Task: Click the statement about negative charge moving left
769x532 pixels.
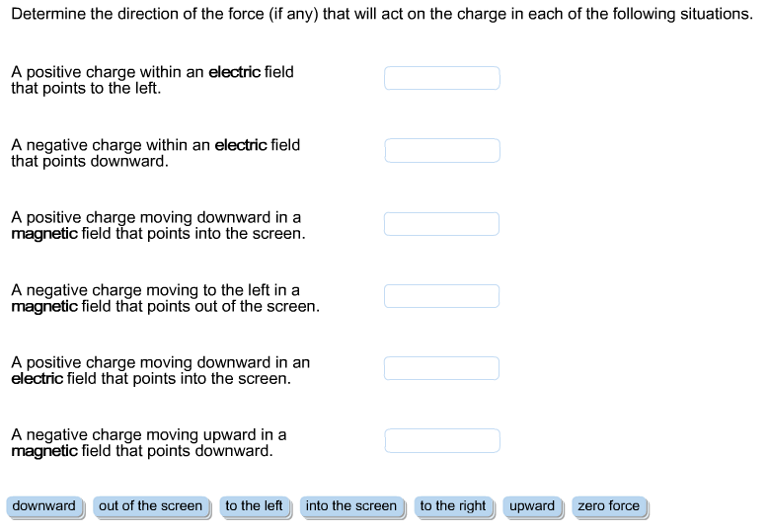Action: 165,298
